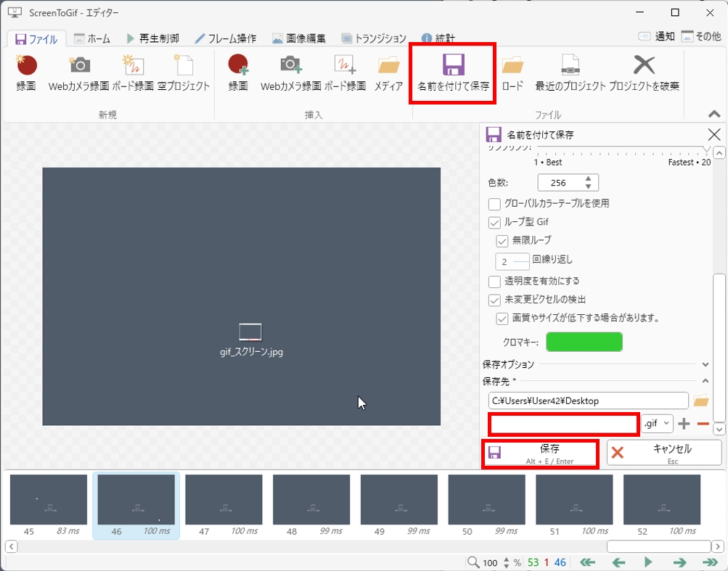Toggle the 無限ループ checkbox
Image resolution: width=728 pixels, height=571 pixels.
[x=502, y=241]
